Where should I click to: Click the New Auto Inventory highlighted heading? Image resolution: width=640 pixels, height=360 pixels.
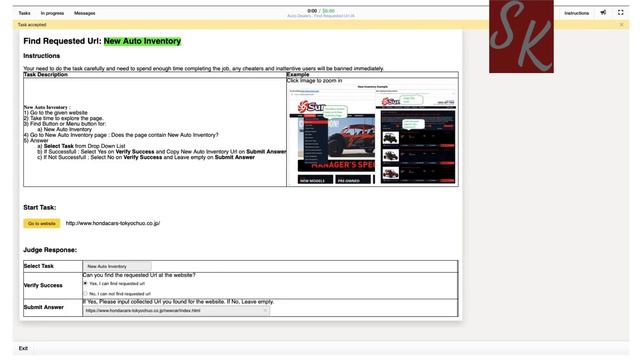142,41
